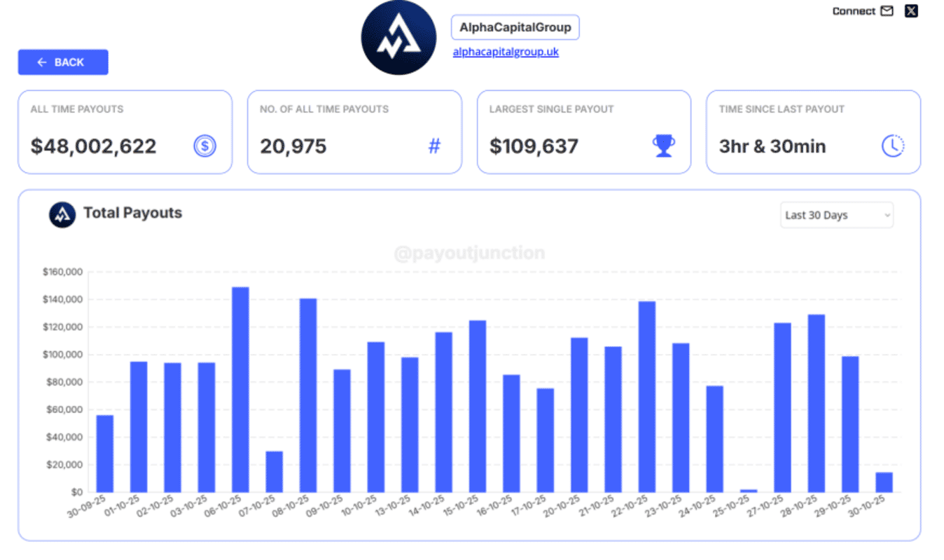Click the 06-10-25 bar in the chart

(240, 390)
